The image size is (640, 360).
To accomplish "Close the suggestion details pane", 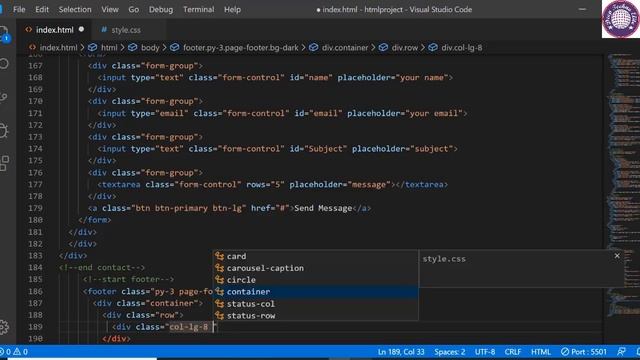I will (617, 256).
